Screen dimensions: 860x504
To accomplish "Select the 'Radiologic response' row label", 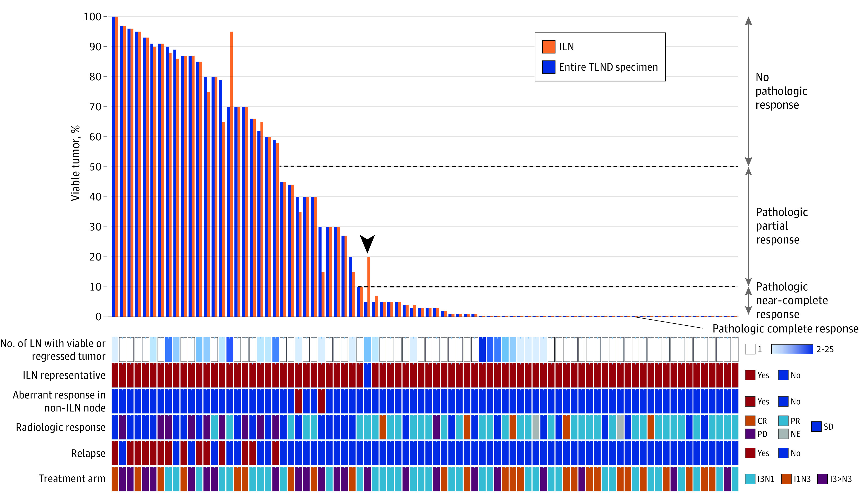I will click(61, 427).
